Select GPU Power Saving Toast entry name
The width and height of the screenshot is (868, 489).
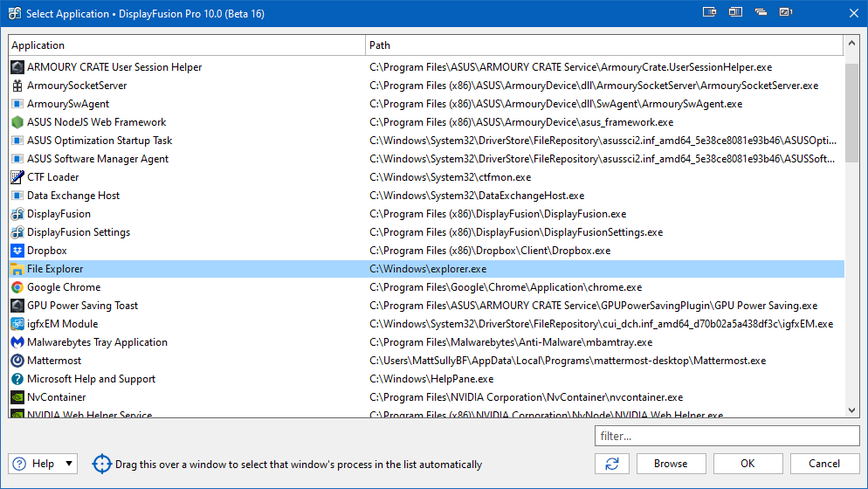click(x=82, y=305)
